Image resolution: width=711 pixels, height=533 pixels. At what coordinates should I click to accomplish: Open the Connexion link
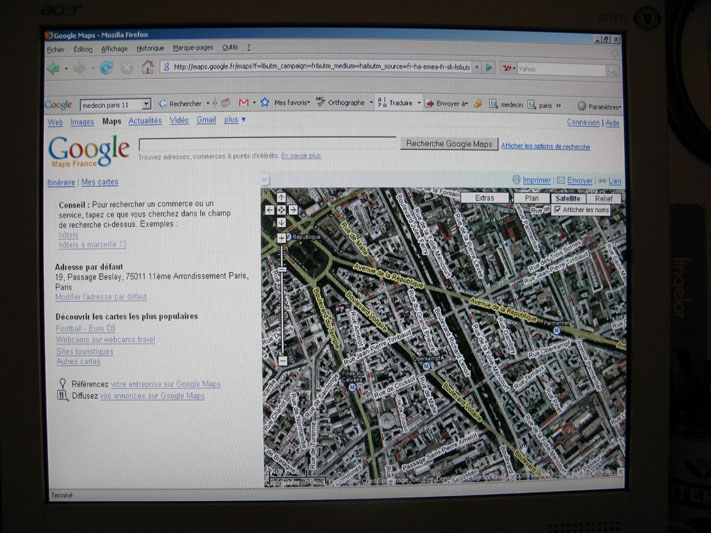point(583,122)
